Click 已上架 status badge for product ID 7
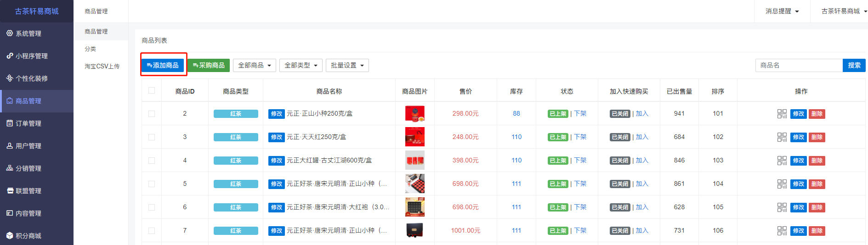The width and height of the screenshot is (868, 245). point(558,231)
